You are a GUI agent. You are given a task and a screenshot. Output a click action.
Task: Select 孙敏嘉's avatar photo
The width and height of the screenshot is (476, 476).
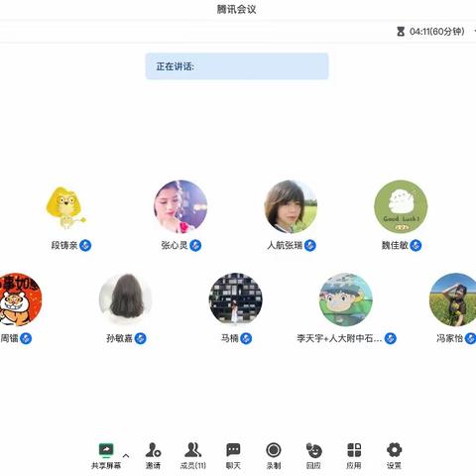tap(126, 299)
